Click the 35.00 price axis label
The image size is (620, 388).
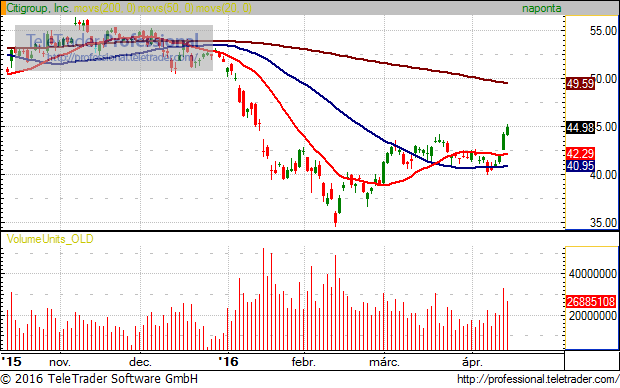603,223
